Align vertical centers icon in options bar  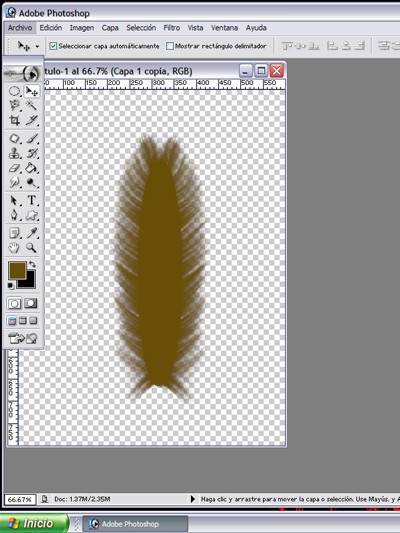(x=300, y=46)
